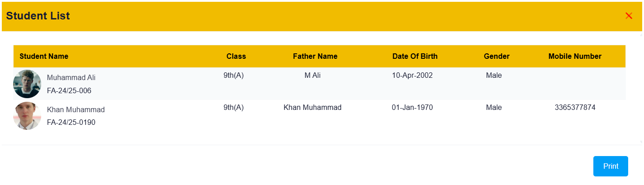The height and width of the screenshot is (185, 644).
Task: Select the Student Name column header
Action: pos(44,57)
